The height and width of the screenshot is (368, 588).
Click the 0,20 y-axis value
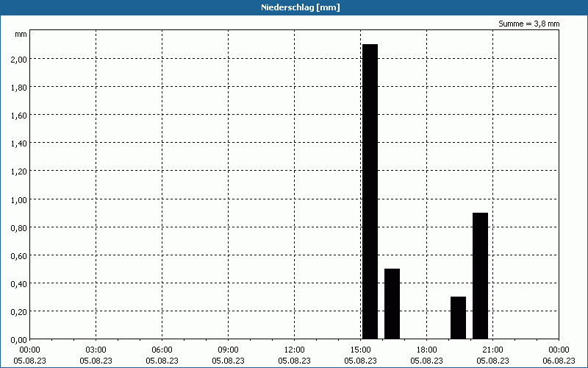tap(19, 311)
